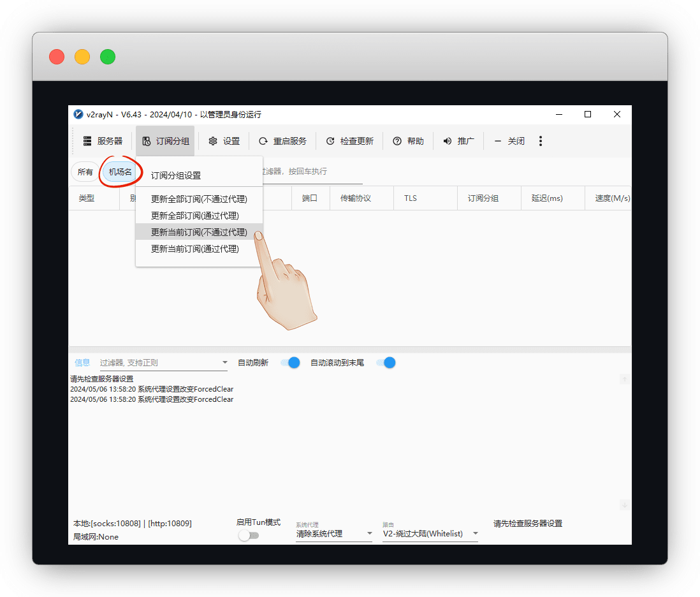
Task: Open settings (设置) gear icon
Action: (213, 141)
